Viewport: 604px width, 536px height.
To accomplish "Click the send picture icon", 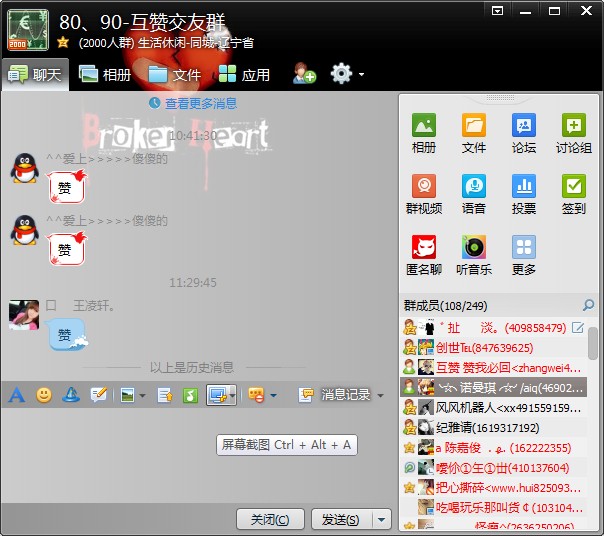I will click(128, 395).
